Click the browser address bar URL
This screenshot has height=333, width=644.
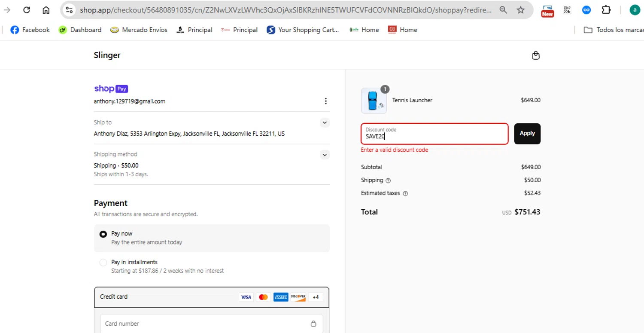[x=286, y=10]
